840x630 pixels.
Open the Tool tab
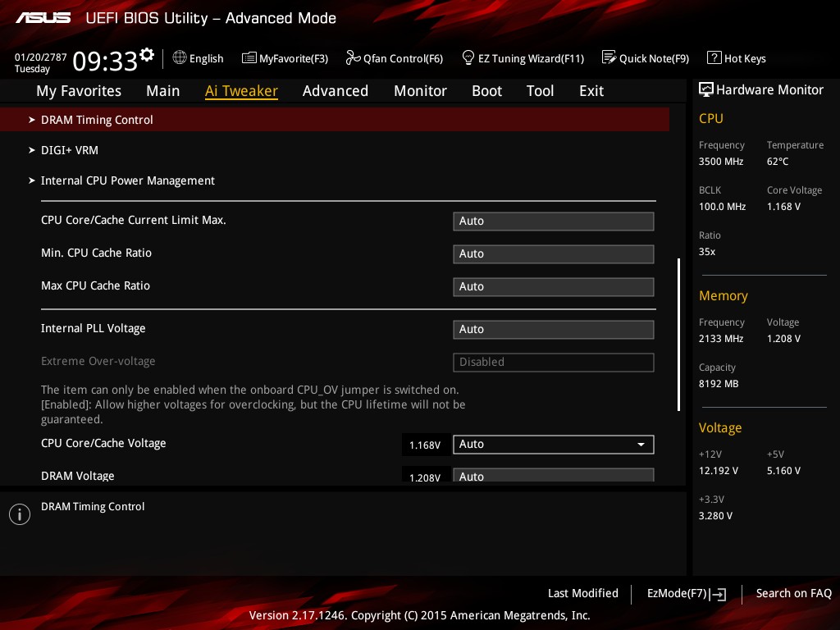coord(540,91)
